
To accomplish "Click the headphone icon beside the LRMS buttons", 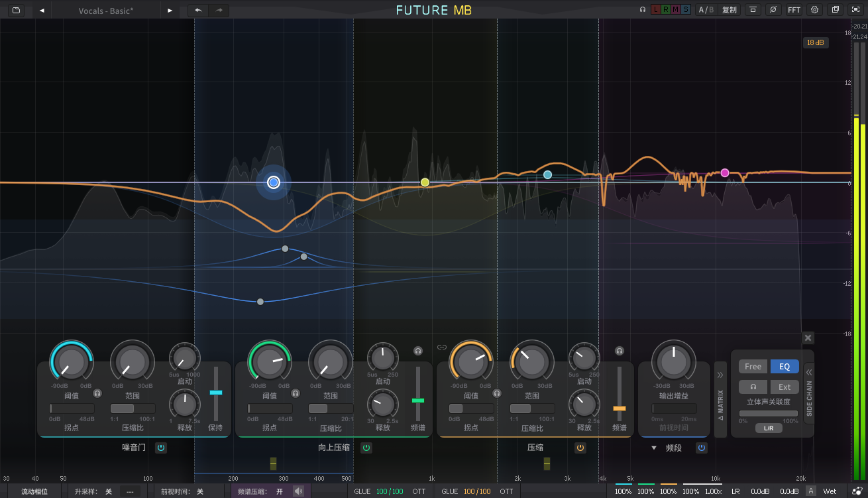I will 642,10.
